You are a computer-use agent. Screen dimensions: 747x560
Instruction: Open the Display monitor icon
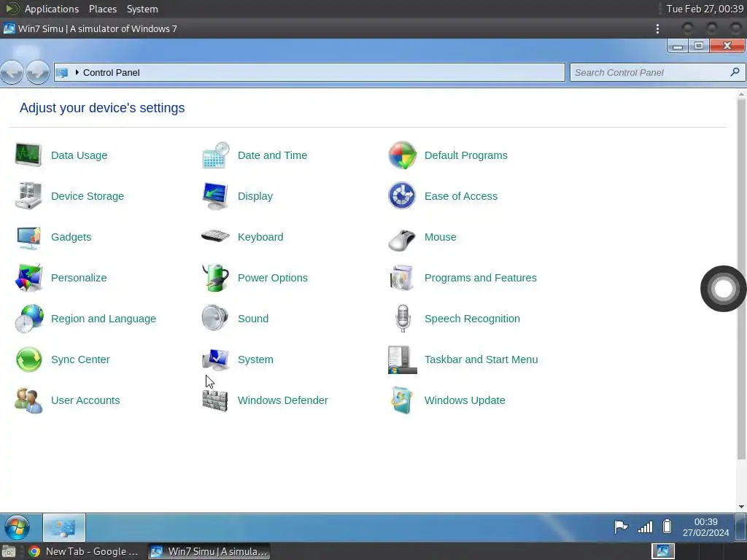(215, 196)
